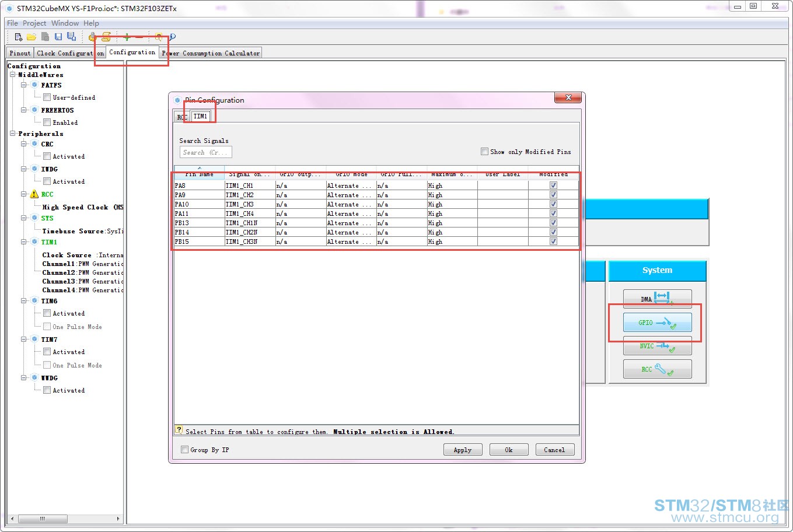Viewport: 793px width, 532px height.
Task: Select the PA8 pin row
Action: 376,185
